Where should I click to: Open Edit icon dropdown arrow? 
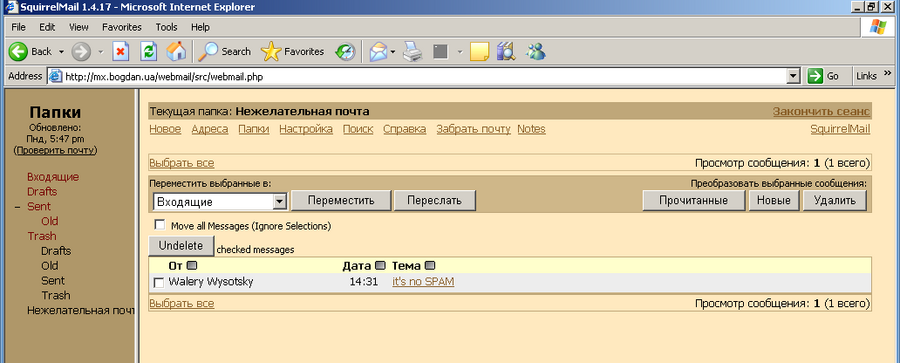tap(460, 52)
